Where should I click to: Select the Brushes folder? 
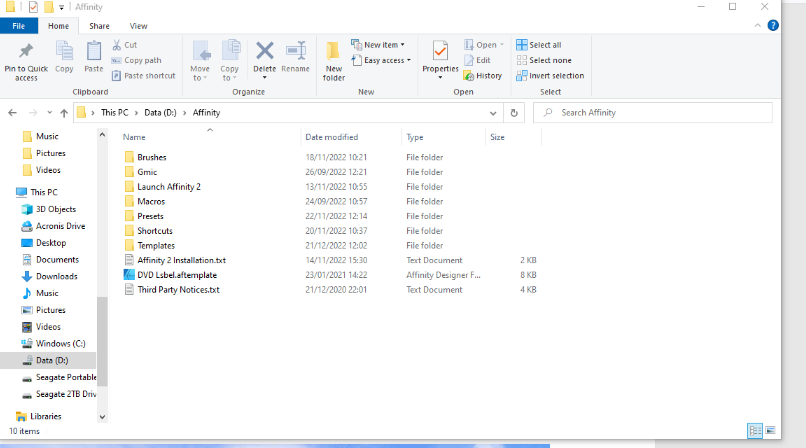[x=152, y=157]
